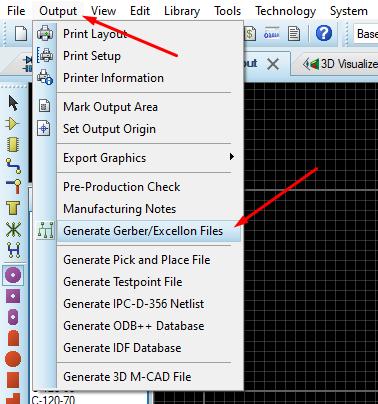
Task: Click the Print Layout printer icon
Action: (45, 34)
